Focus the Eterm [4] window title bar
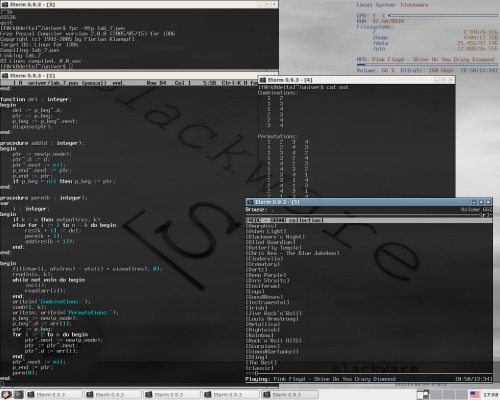500x400 pixels. click(x=350, y=80)
